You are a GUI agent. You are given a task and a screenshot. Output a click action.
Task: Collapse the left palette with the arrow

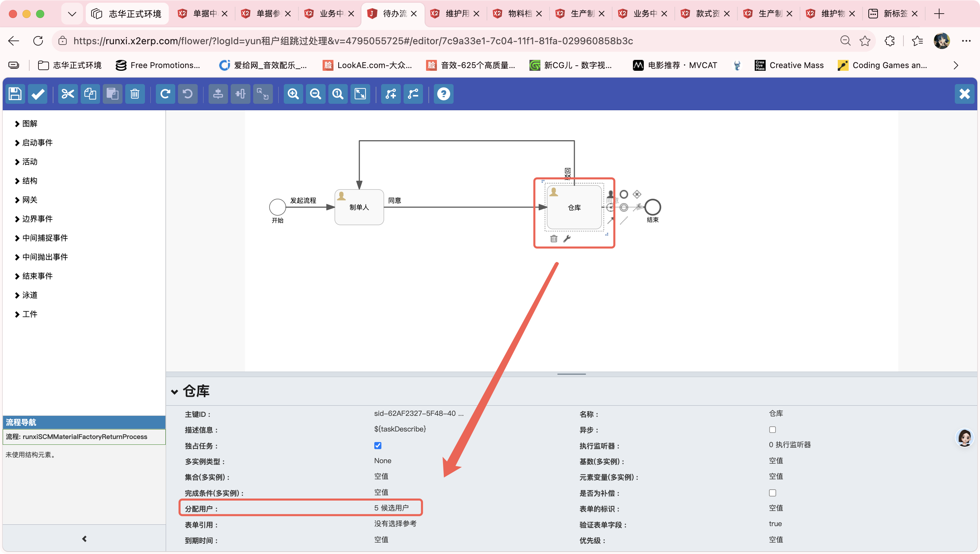(84, 539)
